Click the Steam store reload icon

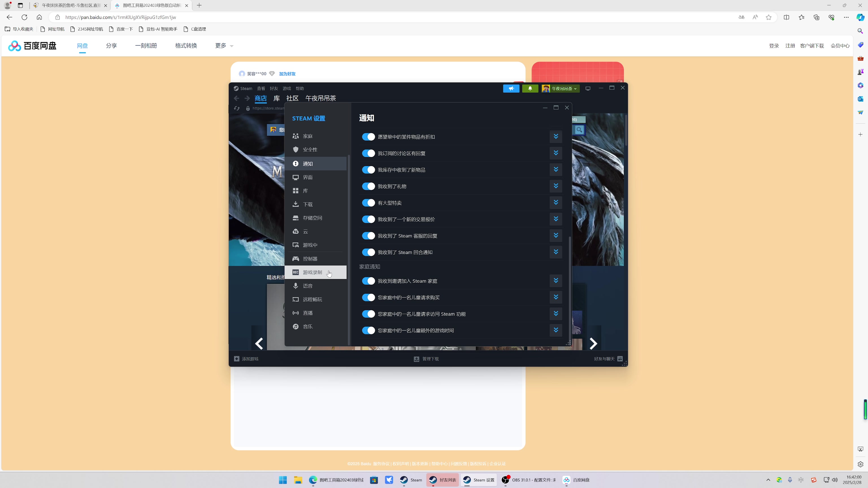[x=236, y=108]
